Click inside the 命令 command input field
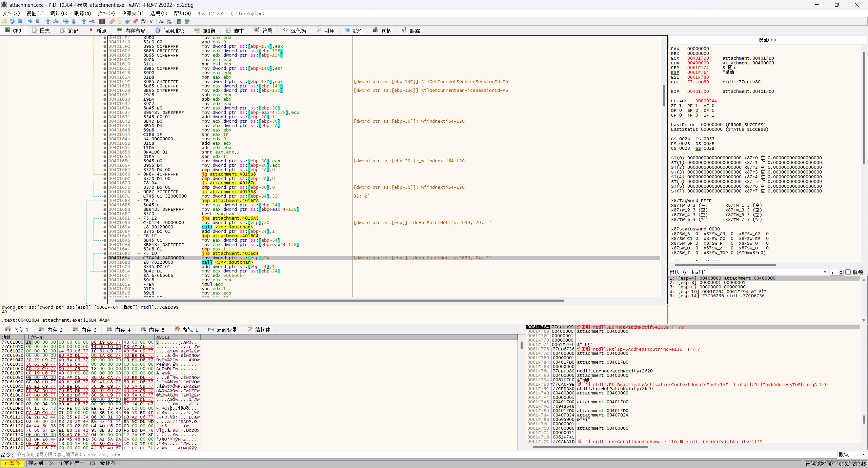 click(203, 454)
